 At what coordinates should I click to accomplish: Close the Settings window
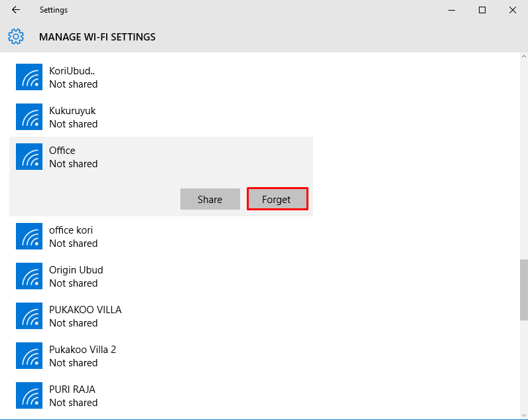coord(513,10)
